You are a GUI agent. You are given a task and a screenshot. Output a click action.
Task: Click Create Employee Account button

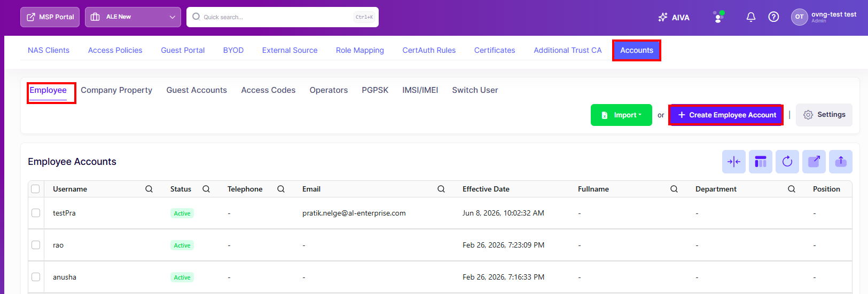[x=726, y=115]
